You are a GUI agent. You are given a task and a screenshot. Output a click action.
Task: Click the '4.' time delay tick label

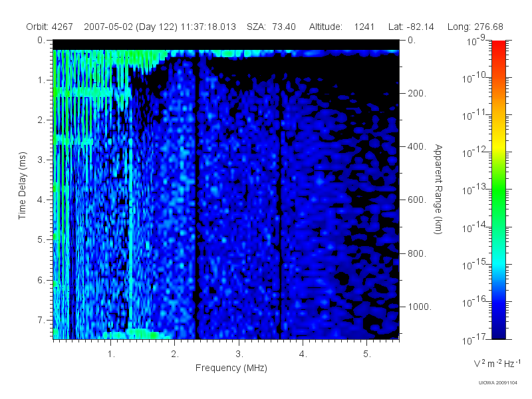pyautogui.click(x=41, y=200)
